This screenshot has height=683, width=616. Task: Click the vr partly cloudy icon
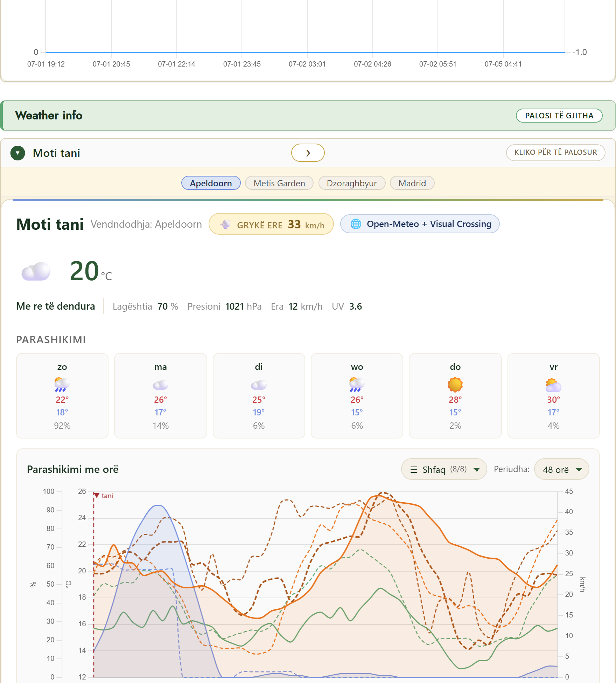tap(553, 385)
